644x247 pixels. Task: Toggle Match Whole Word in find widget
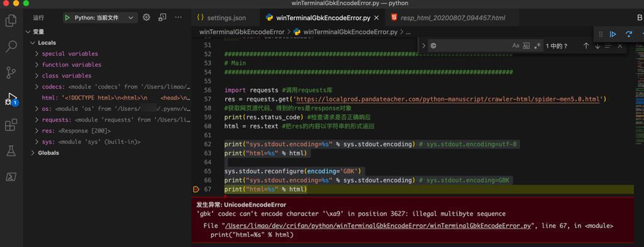526,46
